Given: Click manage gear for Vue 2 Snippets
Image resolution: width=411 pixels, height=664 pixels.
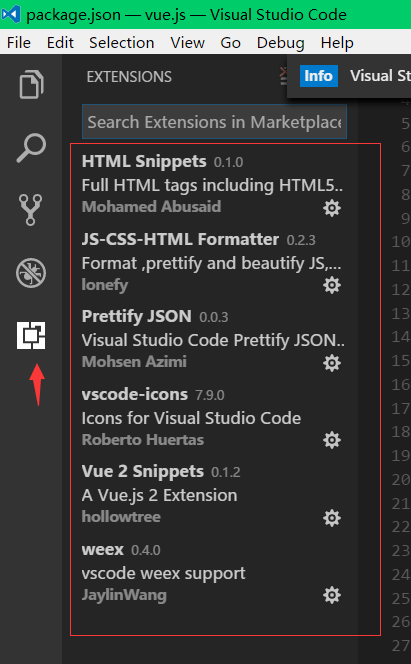Looking at the screenshot, I should click(x=332, y=517).
